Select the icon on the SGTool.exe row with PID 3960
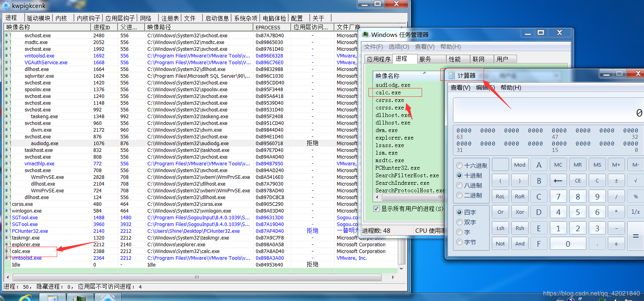Viewport: 644px width, 301px height. [8, 224]
